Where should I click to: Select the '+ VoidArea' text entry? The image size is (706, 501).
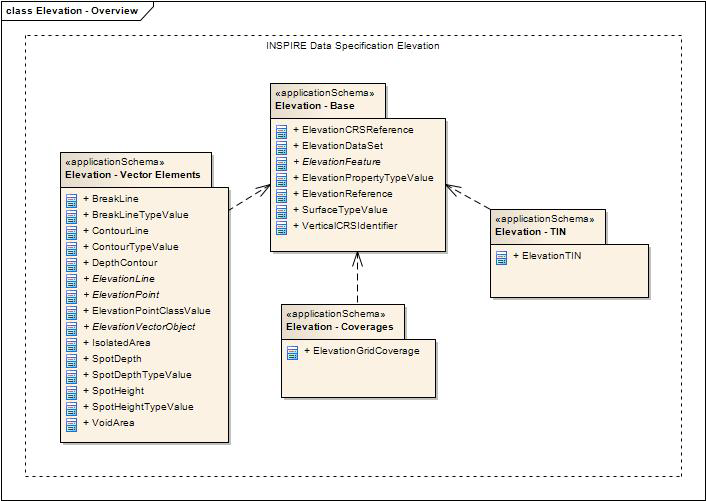(109, 423)
